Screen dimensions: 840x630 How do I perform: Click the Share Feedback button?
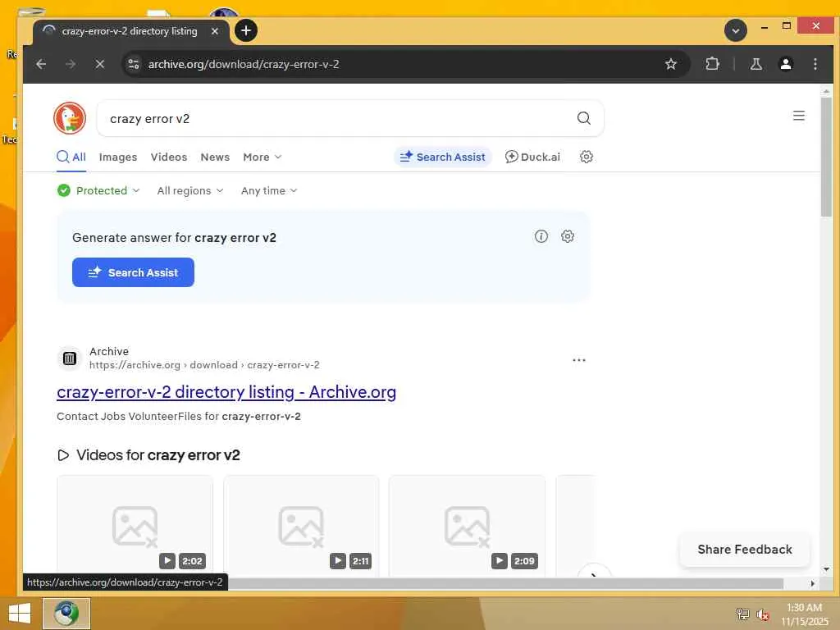[x=745, y=549]
